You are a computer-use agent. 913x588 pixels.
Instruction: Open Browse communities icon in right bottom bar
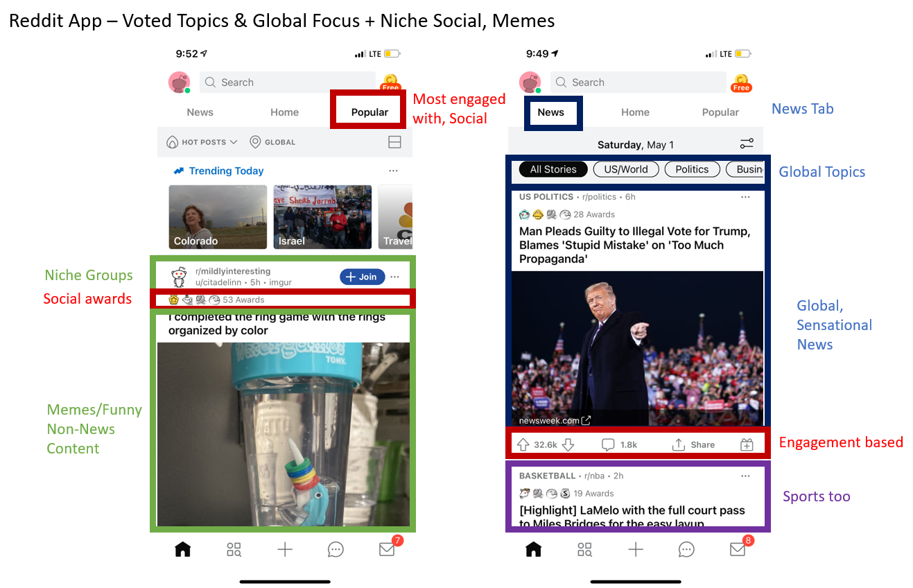[x=584, y=550]
